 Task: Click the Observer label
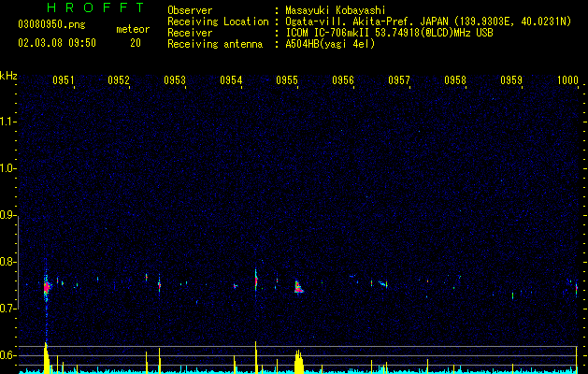[190, 10]
